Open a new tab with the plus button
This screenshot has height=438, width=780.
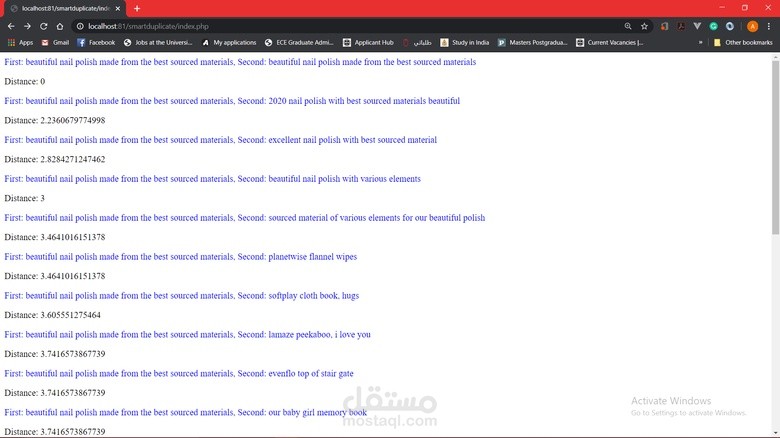pyautogui.click(x=137, y=8)
